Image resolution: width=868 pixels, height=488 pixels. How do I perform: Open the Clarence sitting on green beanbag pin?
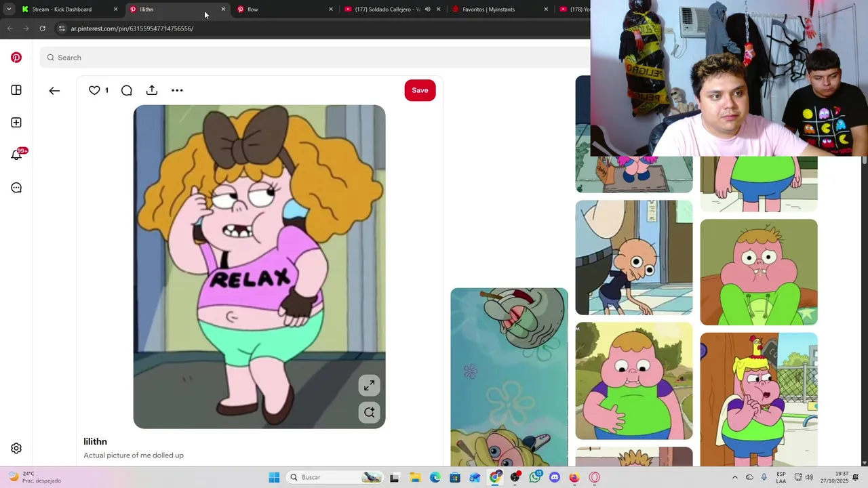pos(759,272)
